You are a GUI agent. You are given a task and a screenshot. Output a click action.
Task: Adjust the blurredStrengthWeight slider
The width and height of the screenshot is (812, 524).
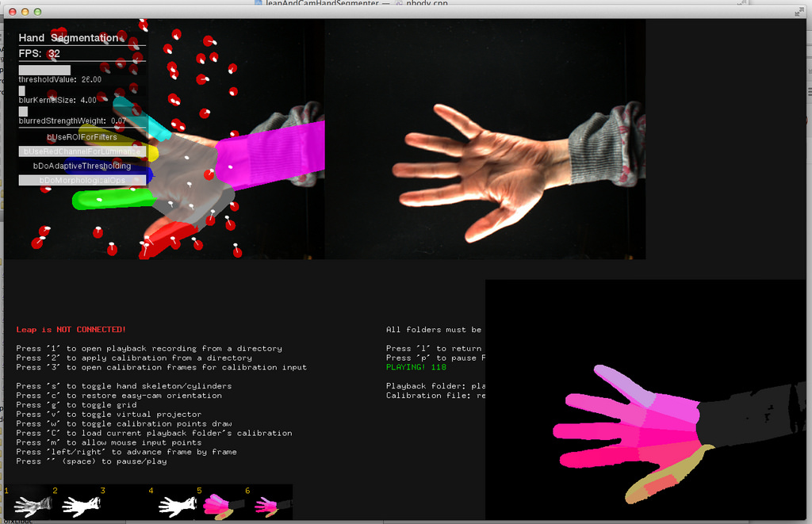(82, 111)
